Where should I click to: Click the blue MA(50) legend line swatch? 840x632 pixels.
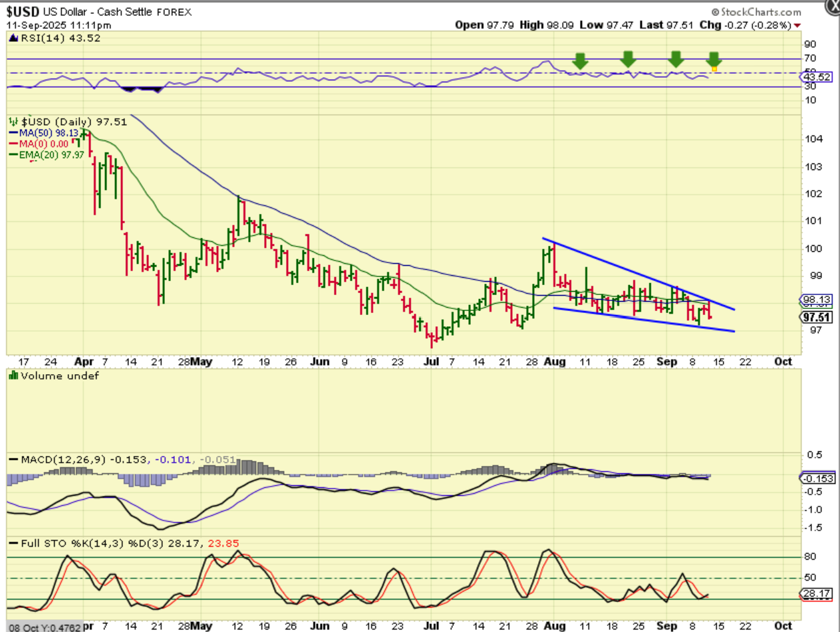tap(13, 133)
